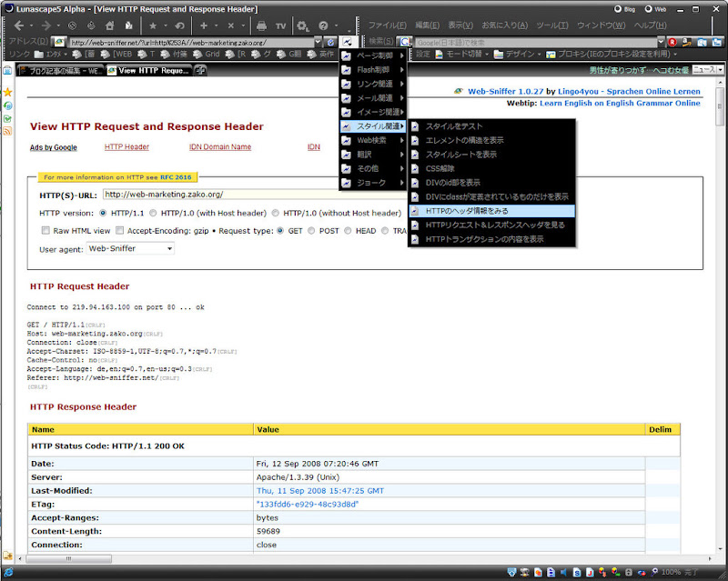728x581 pixels.
Task: Open the address bar history dropdown arrow
Action: pos(318,42)
